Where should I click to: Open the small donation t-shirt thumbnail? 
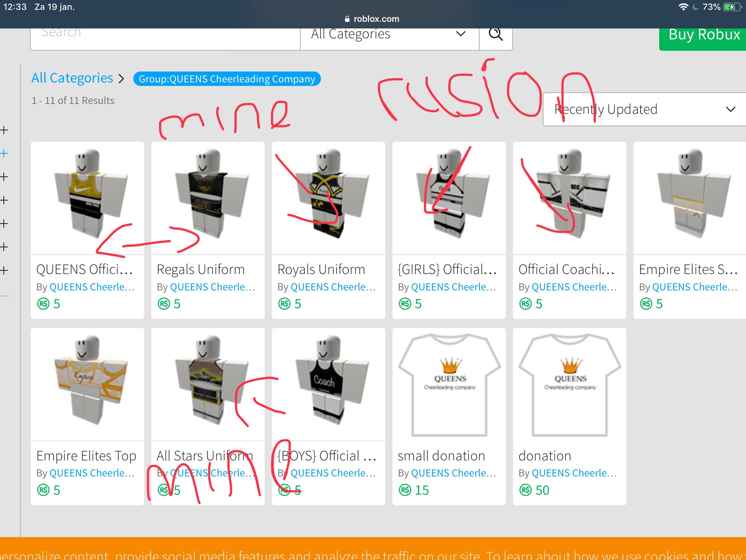click(449, 384)
